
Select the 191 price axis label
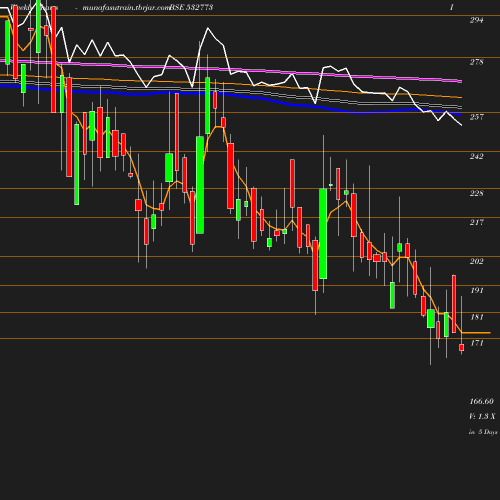click(x=477, y=290)
